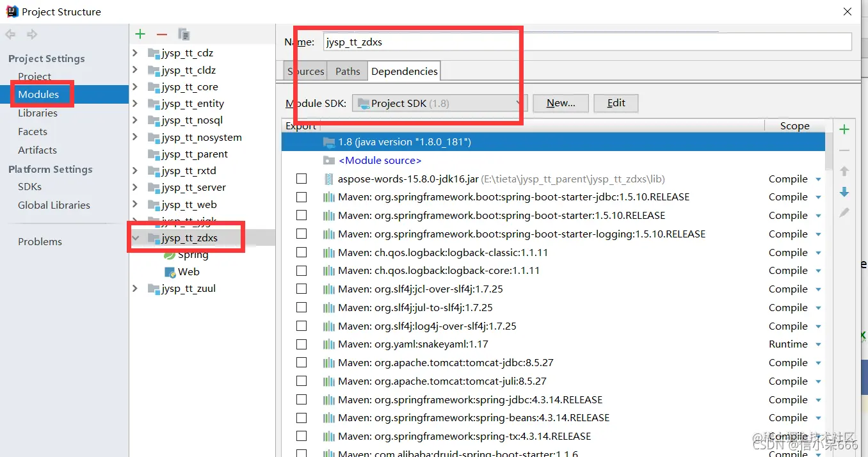Click the jysp_tt_parent module folder icon
The width and height of the screenshot is (868, 457).
pos(154,154)
